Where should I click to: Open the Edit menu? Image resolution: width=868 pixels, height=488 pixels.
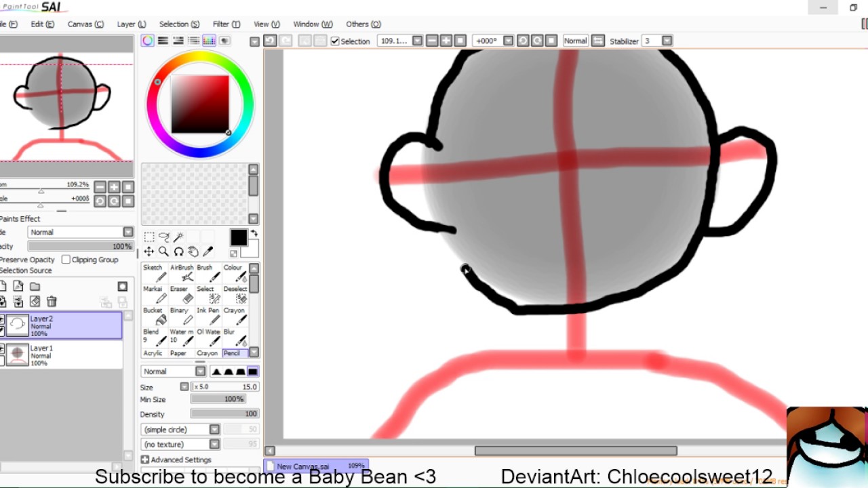point(42,24)
